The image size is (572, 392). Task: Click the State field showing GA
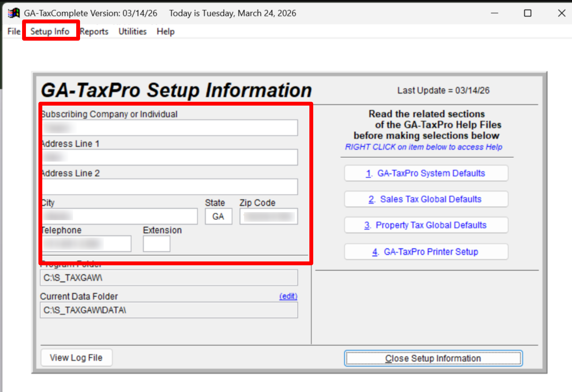(x=218, y=216)
